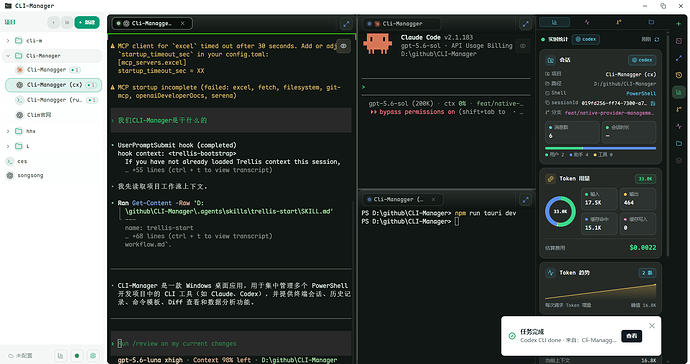Select the Cli-Managger (ru.. session
This screenshot has width=690, height=364.
53,100
